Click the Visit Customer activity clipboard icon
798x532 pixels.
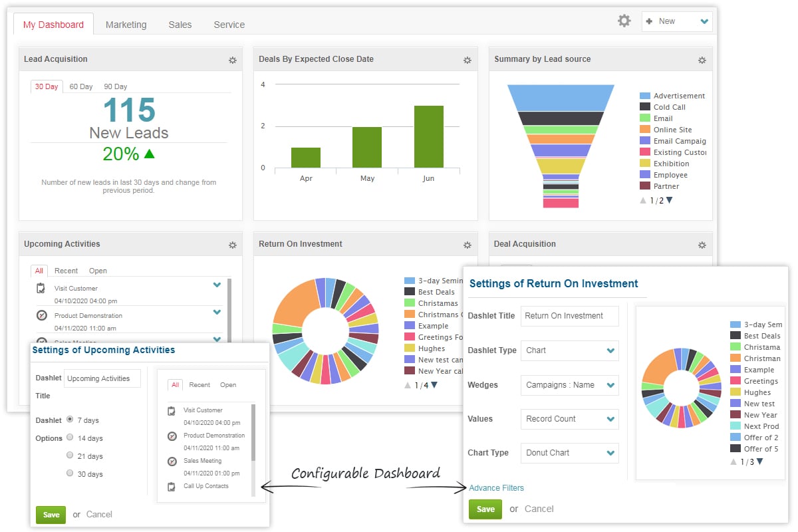[41, 288]
